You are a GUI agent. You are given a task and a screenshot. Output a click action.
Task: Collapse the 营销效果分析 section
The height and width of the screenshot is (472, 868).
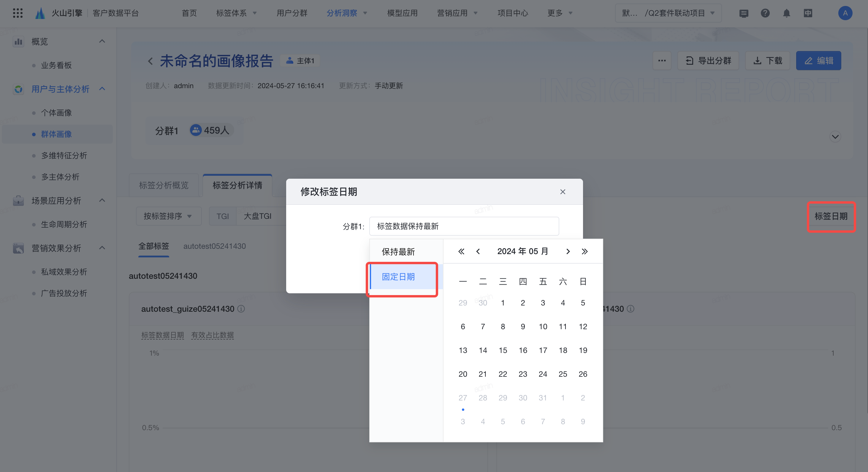coord(102,248)
